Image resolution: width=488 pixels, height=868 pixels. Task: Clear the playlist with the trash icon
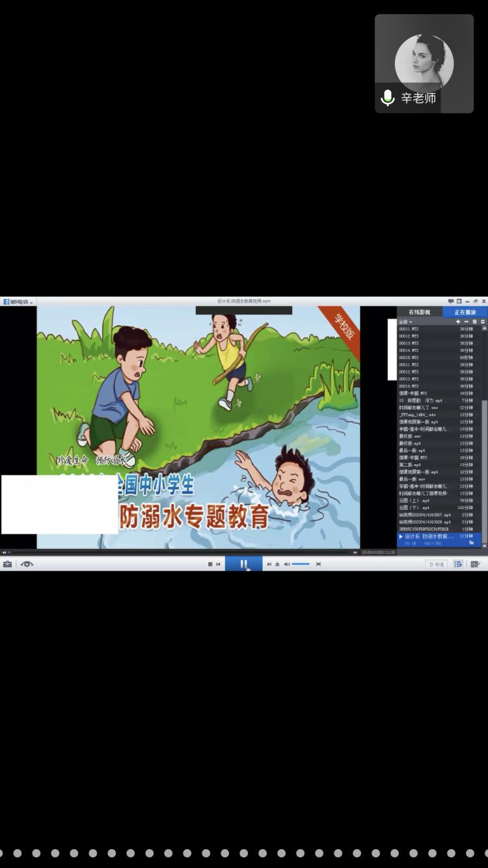click(x=474, y=322)
